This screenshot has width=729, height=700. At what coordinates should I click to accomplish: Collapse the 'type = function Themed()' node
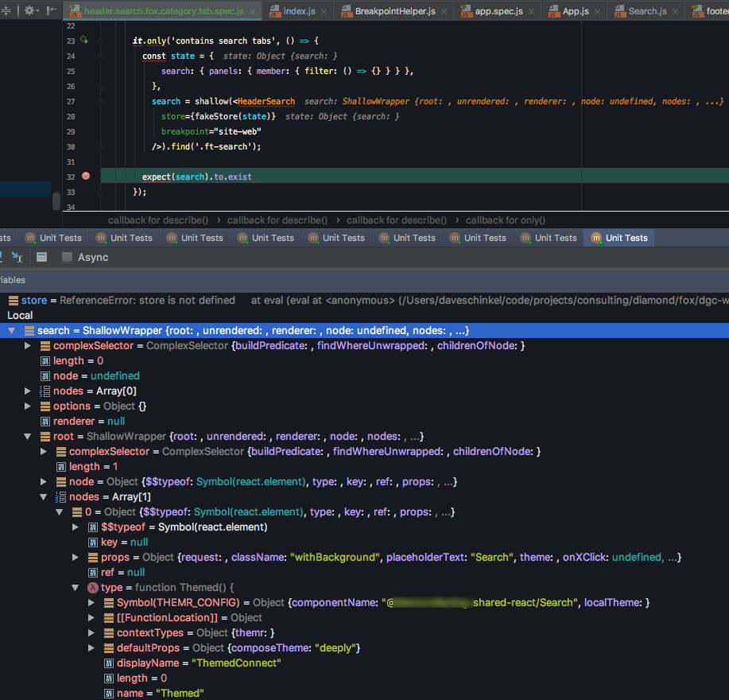(x=75, y=587)
